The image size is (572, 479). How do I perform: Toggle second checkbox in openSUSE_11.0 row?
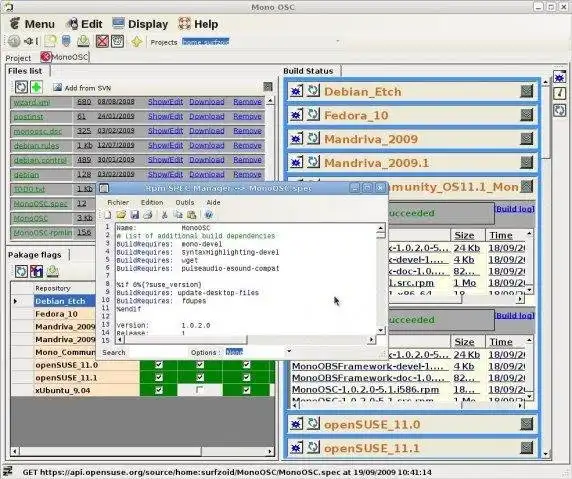[200, 365]
